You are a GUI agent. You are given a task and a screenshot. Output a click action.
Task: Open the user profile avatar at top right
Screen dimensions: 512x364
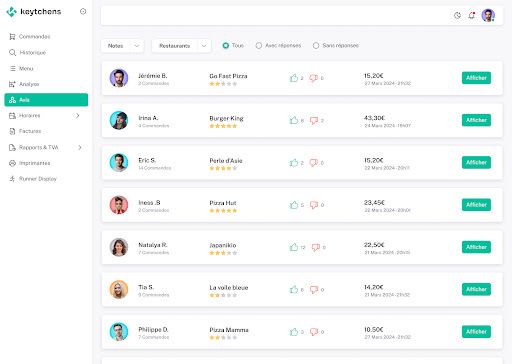[488, 15]
